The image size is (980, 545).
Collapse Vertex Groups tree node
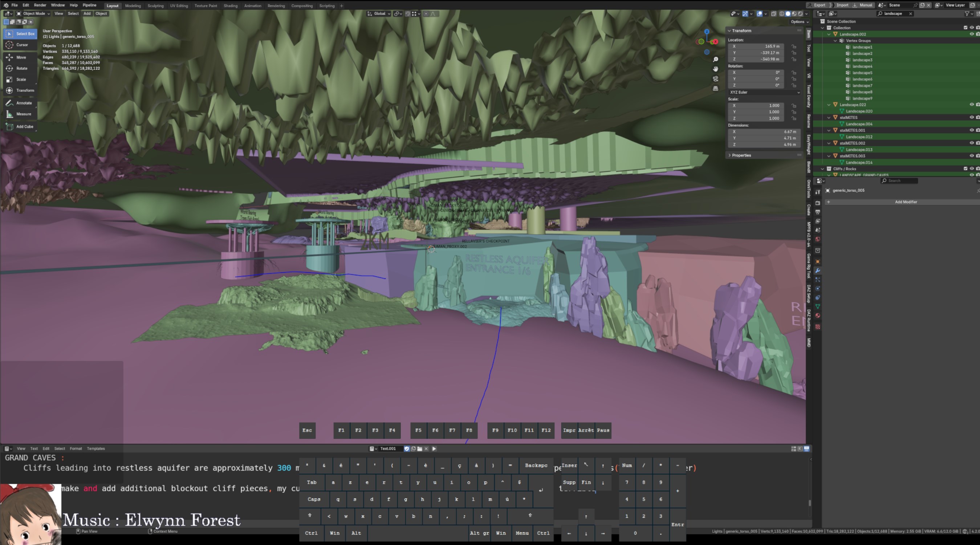click(x=835, y=41)
